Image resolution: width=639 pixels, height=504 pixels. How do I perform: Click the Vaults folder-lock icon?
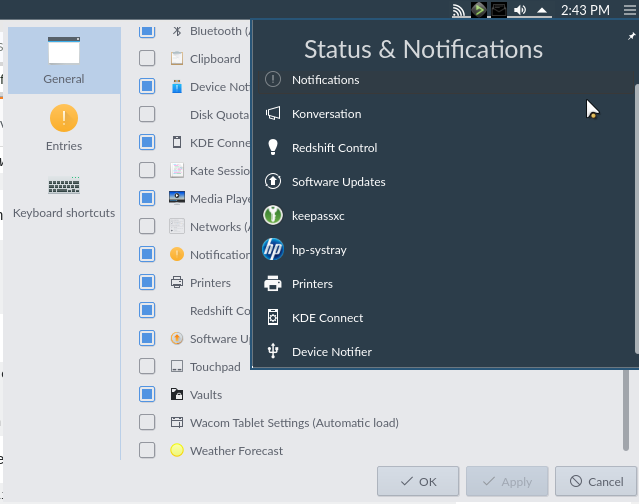coord(177,394)
